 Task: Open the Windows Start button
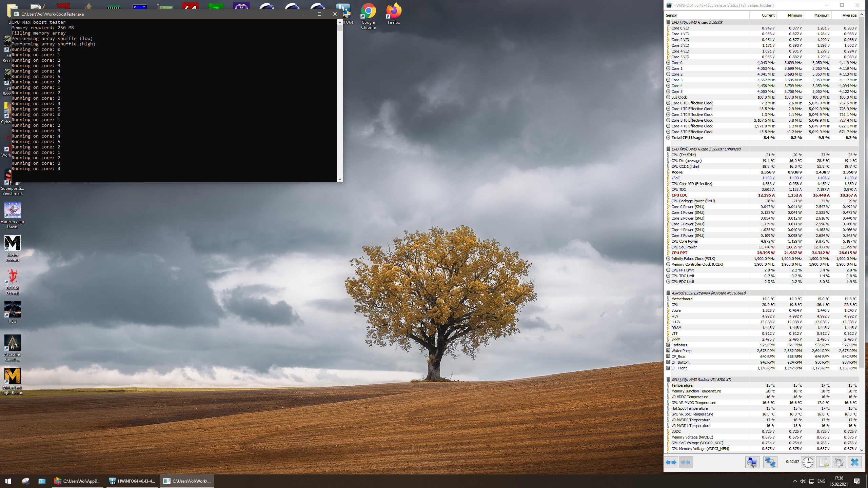(x=8, y=481)
